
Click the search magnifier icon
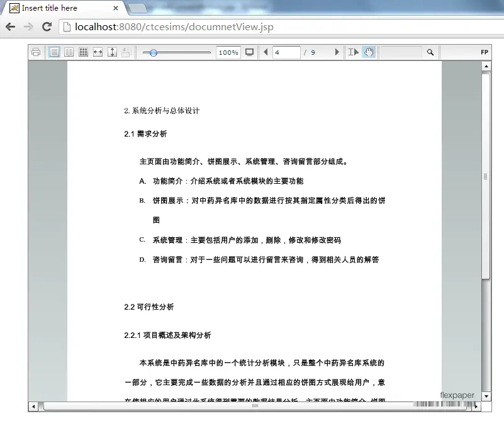pos(430,52)
